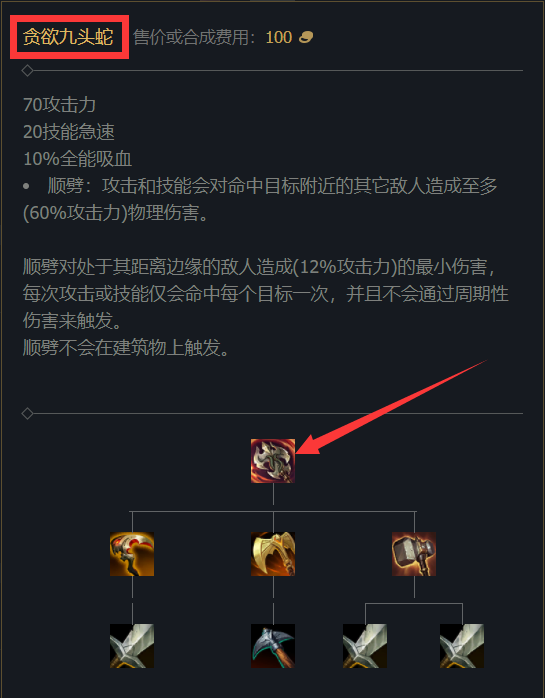Screen dimensions: 545x698
Task: Select the golden Tiamat axe icon
Action: tap(273, 554)
